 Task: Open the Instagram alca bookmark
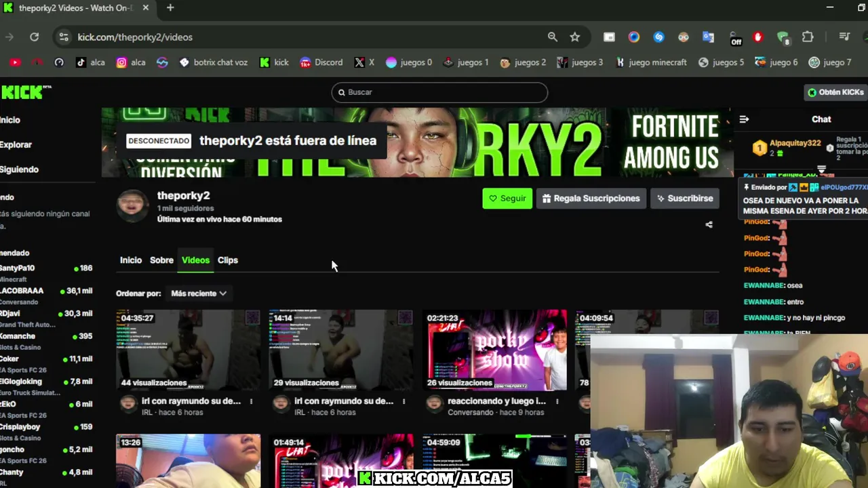pos(131,62)
